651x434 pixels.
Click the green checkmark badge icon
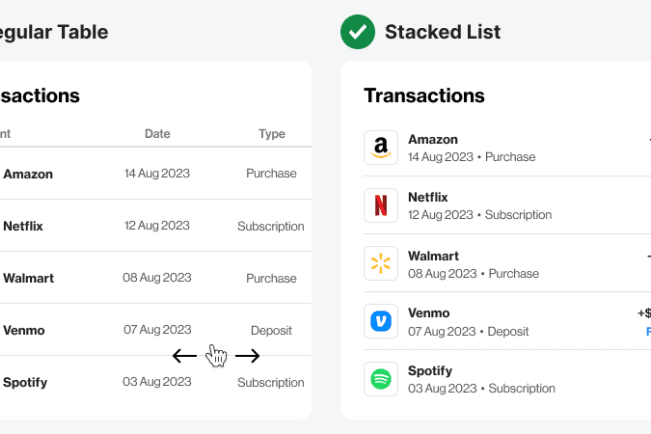click(x=357, y=32)
